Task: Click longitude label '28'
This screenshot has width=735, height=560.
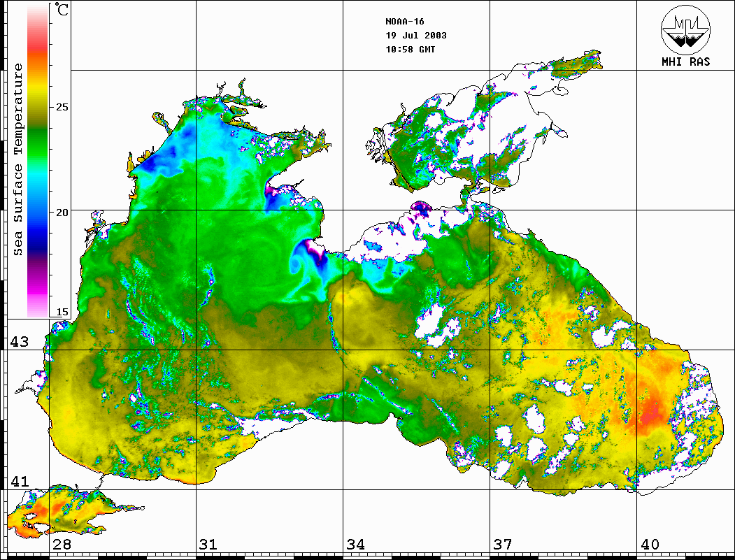Action: point(62,545)
